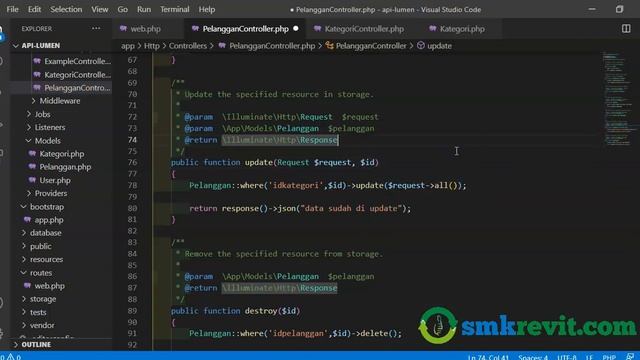Switch to the KategoriController.php tab
640x360 pixels.
pyautogui.click(x=364, y=29)
